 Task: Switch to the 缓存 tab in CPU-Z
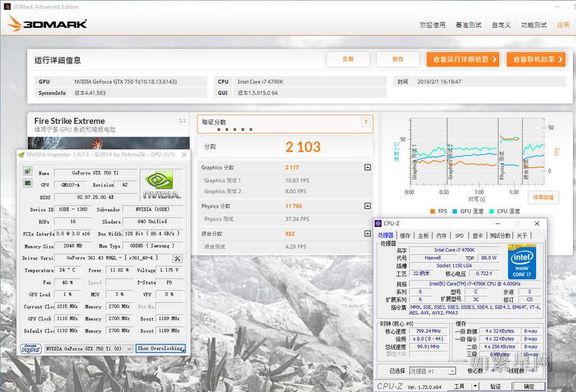click(405, 235)
